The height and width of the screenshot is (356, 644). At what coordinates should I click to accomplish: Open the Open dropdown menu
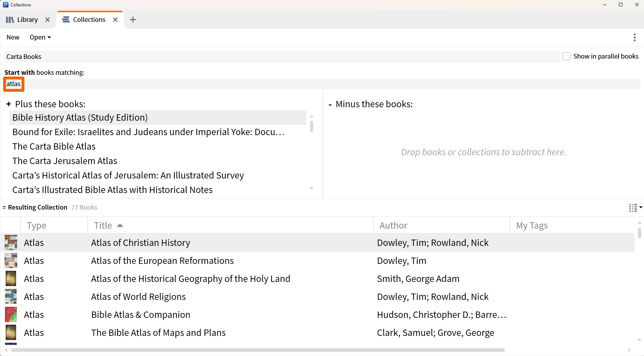click(x=40, y=37)
